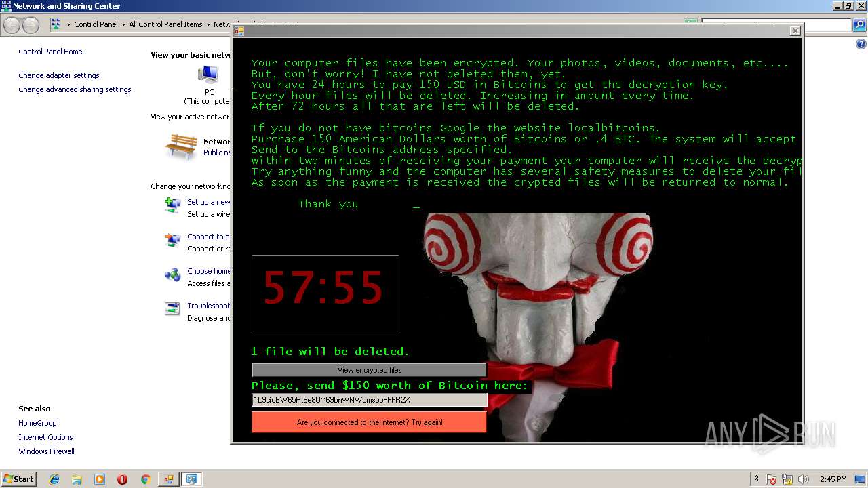This screenshot has height=488, width=868.
Task: Click the Network bench icon
Action: pos(181,146)
